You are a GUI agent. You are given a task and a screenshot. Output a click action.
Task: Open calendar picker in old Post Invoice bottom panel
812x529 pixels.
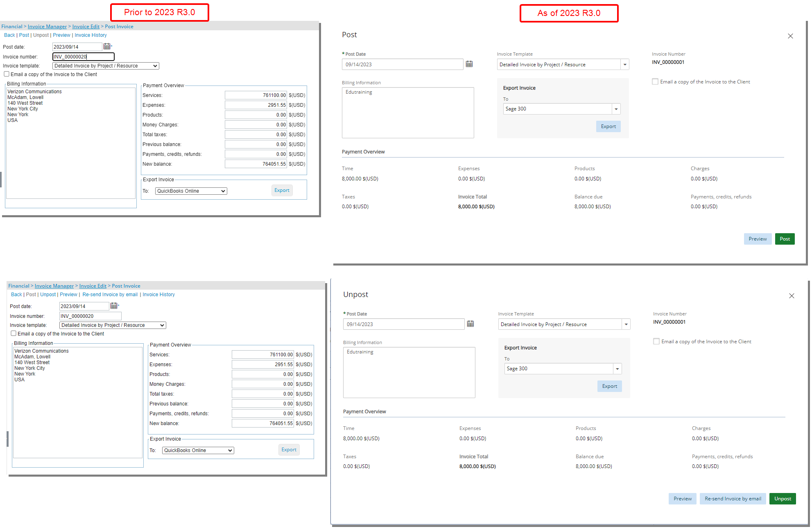tap(114, 306)
